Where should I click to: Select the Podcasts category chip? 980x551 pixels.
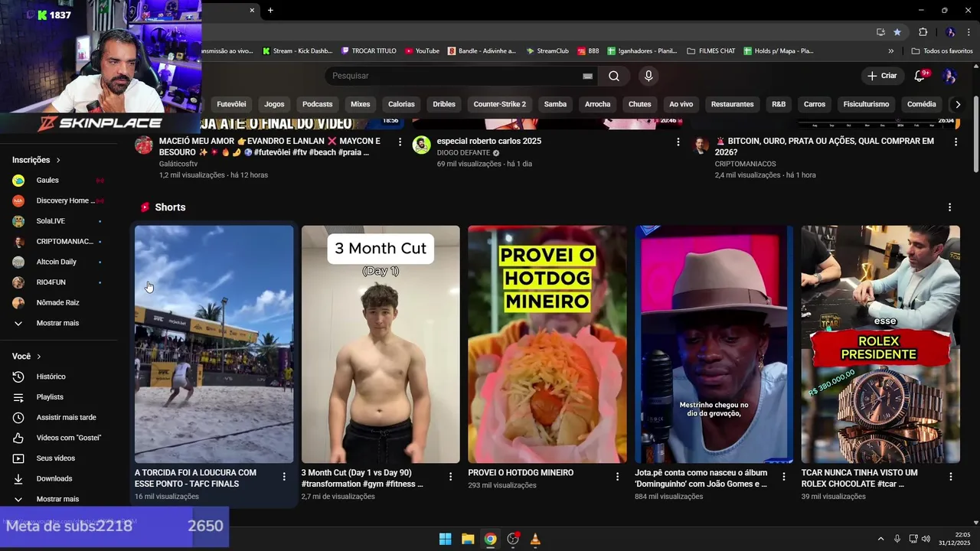click(318, 104)
